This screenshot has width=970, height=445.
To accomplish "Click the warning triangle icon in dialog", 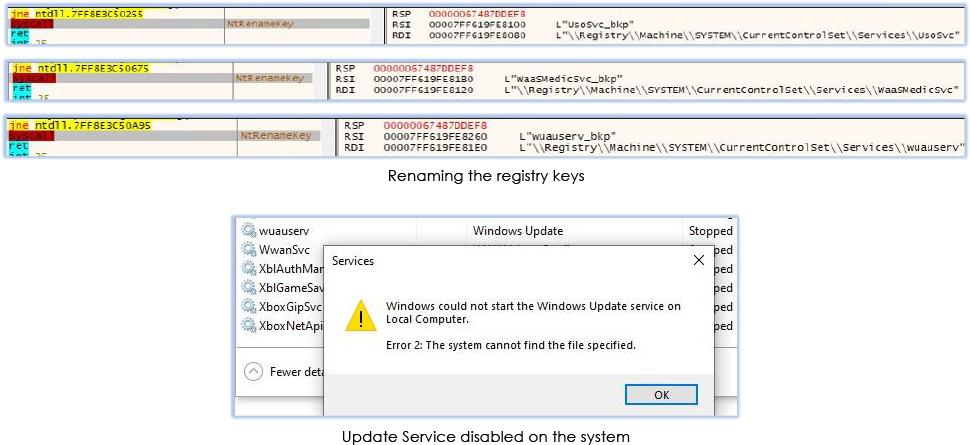I will [359, 318].
